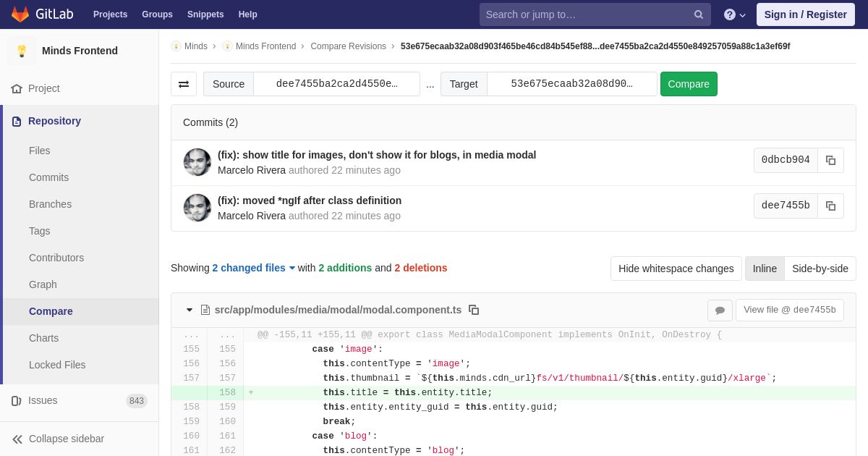Image resolution: width=868 pixels, height=456 pixels.
Task: Open the help question mark menu
Action: point(735,14)
